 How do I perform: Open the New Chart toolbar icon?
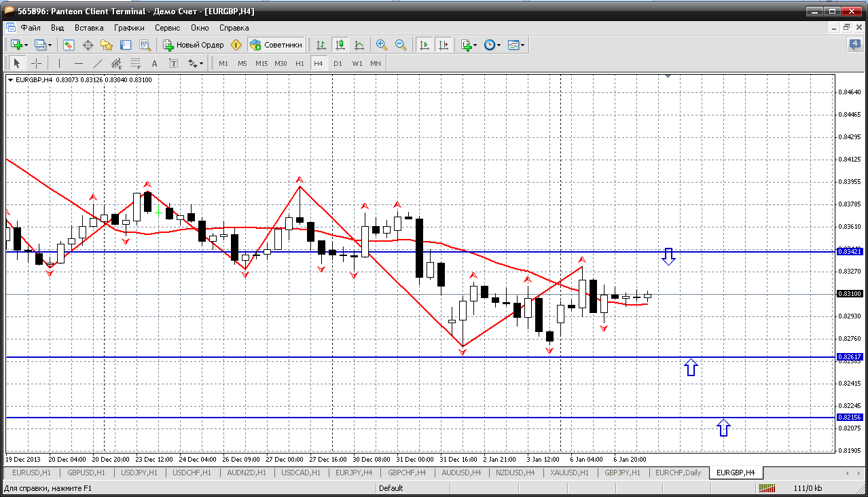16,45
